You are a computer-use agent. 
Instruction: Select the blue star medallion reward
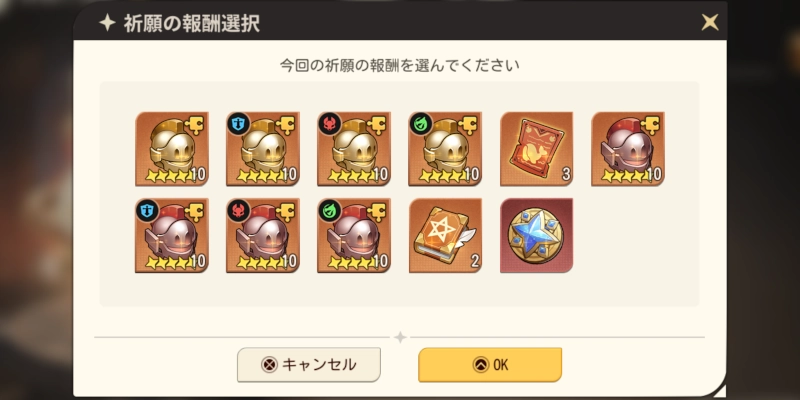[536, 235]
